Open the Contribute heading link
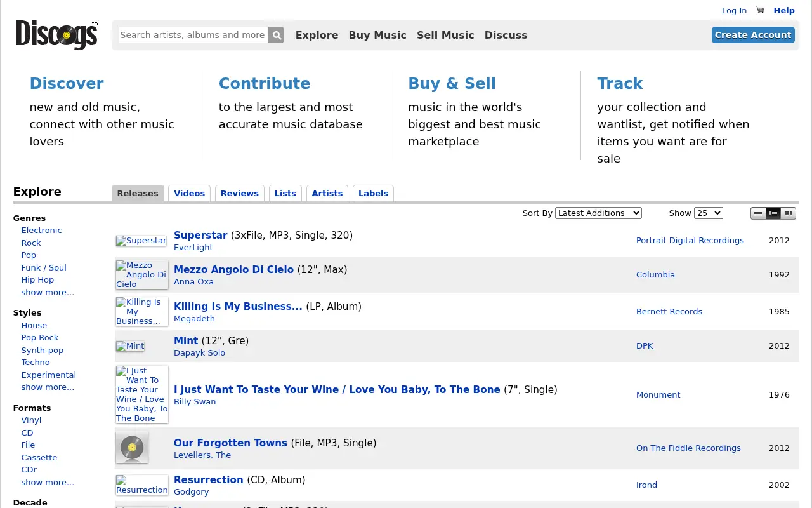Image resolution: width=812 pixels, height=508 pixels. (x=265, y=84)
